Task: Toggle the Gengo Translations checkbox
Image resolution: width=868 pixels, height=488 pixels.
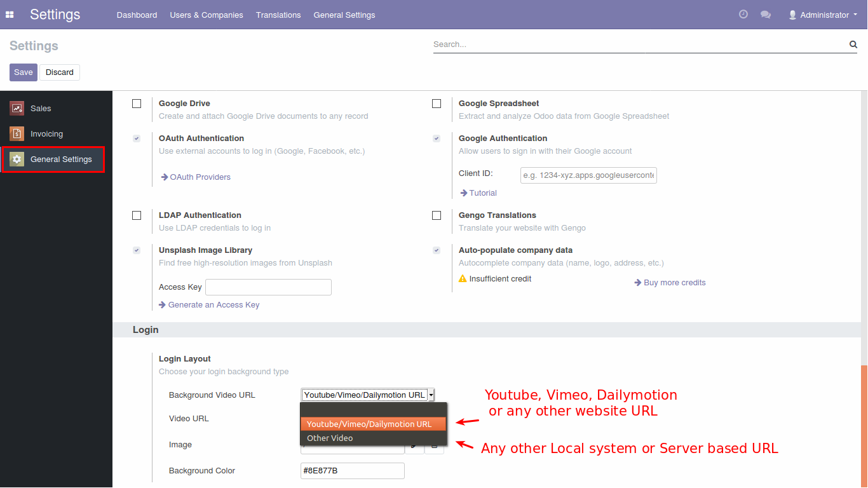Action: (437, 215)
